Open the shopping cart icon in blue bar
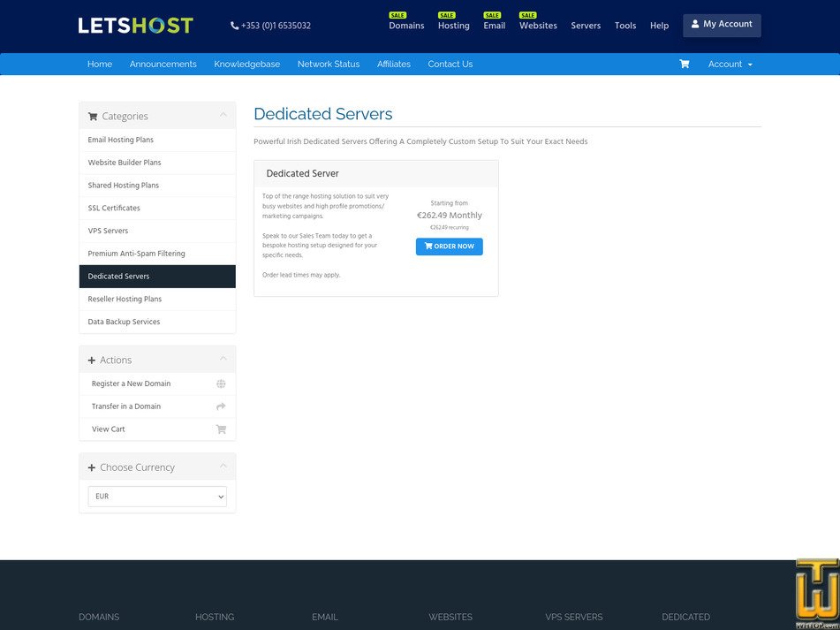The width and height of the screenshot is (840, 630). click(x=685, y=64)
